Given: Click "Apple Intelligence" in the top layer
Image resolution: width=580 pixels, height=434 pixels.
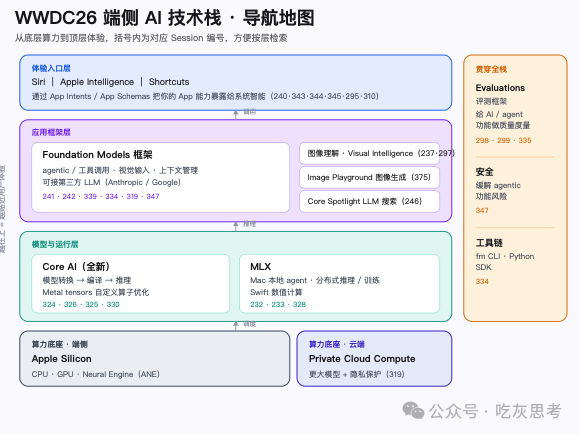Looking at the screenshot, I should pyautogui.click(x=97, y=82).
